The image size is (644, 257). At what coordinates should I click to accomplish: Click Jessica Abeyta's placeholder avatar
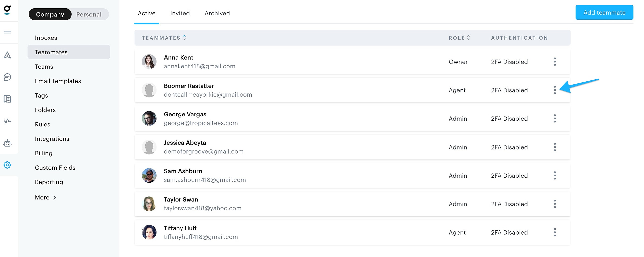point(149,147)
